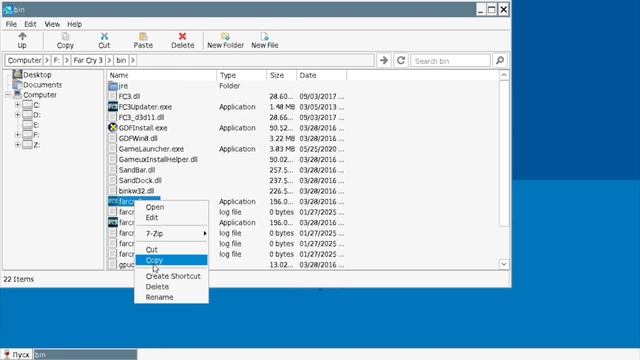Select the FC3.dll file icon
This screenshot has width=640, height=360.
pos(113,96)
